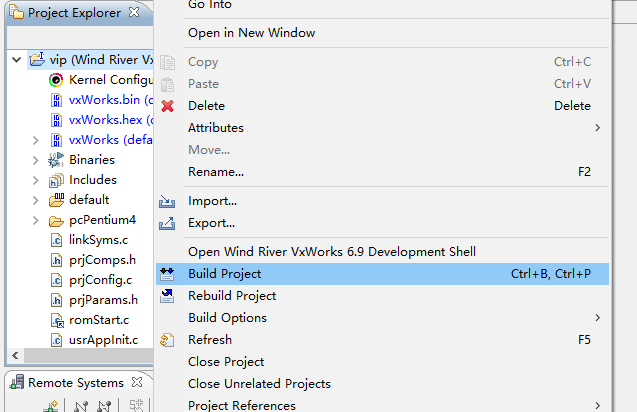This screenshot has height=412, width=637.
Task: Choose Import... menu entry
Action: (382, 201)
